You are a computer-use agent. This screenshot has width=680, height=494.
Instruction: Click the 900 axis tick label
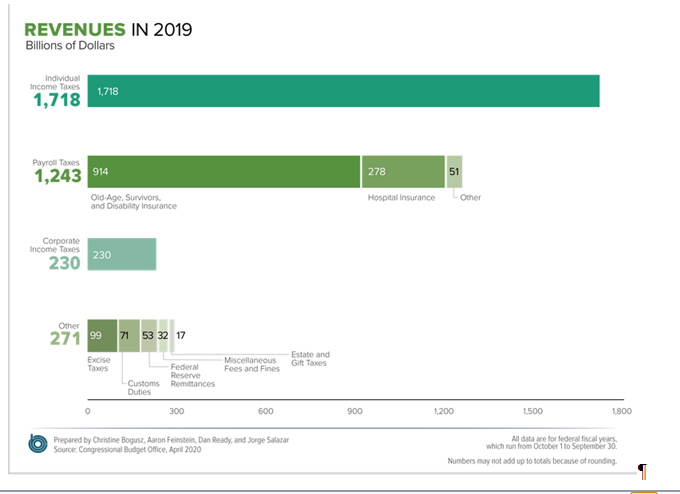[354, 411]
